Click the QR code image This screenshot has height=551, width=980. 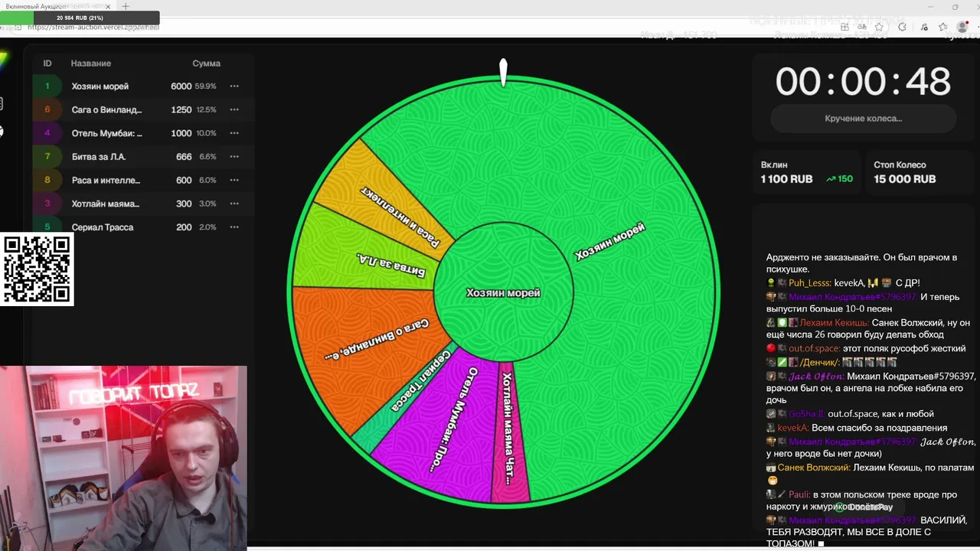pos(38,269)
